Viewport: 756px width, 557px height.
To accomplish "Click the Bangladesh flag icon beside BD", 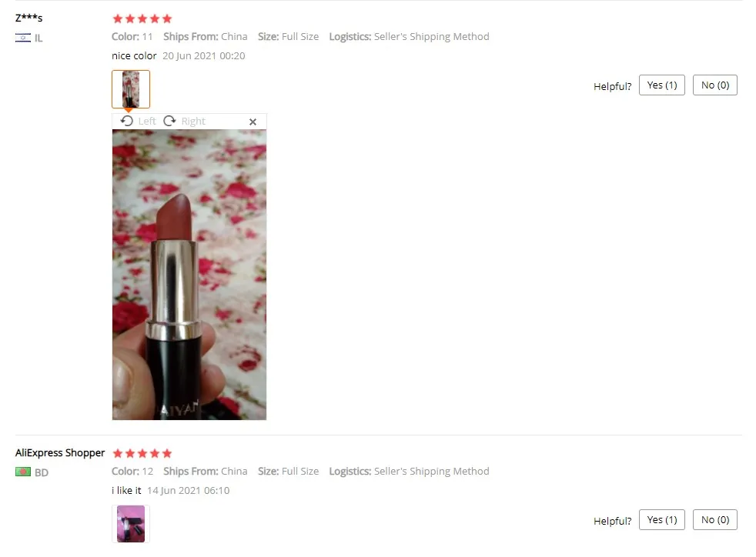I will 22,472.
